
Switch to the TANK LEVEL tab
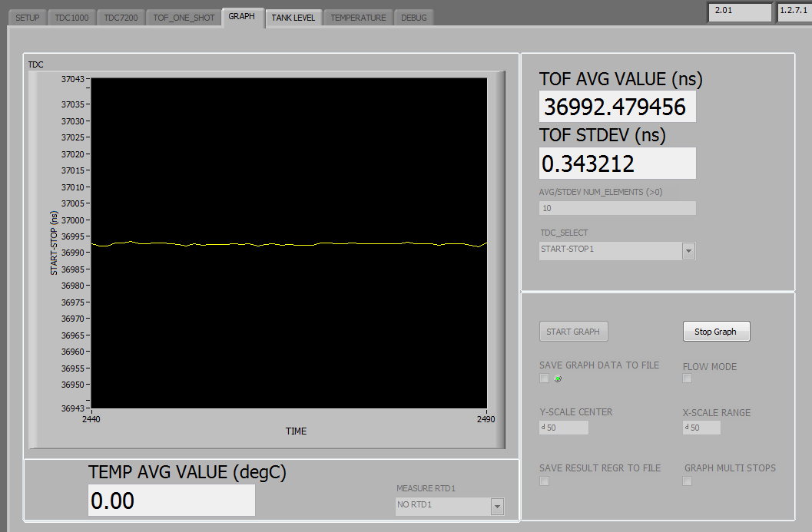point(293,18)
